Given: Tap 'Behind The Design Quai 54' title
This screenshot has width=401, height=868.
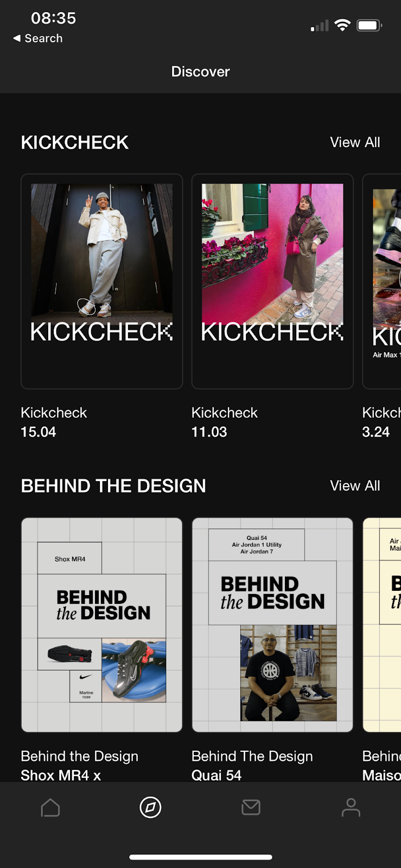Looking at the screenshot, I should click(x=252, y=765).
